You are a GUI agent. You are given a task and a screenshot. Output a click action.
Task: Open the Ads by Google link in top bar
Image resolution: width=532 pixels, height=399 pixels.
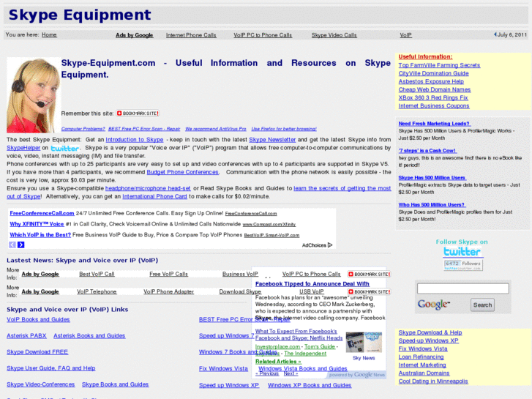[135, 35]
